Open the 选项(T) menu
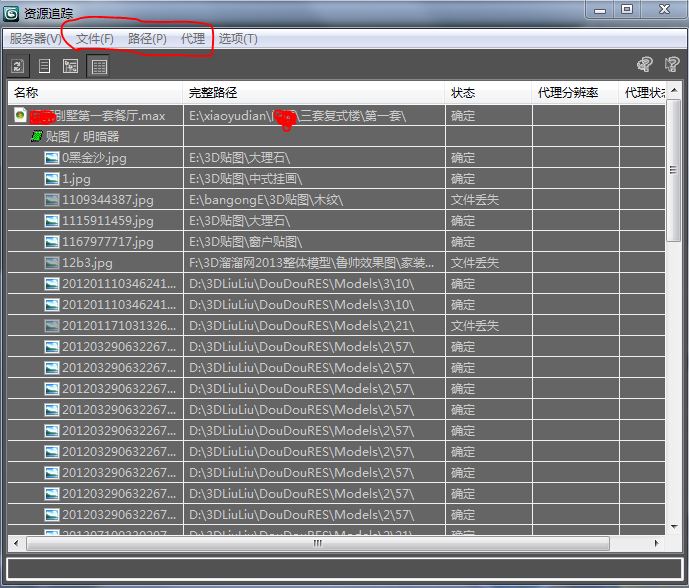The height and width of the screenshot is (588, 689). pos(238,39)
